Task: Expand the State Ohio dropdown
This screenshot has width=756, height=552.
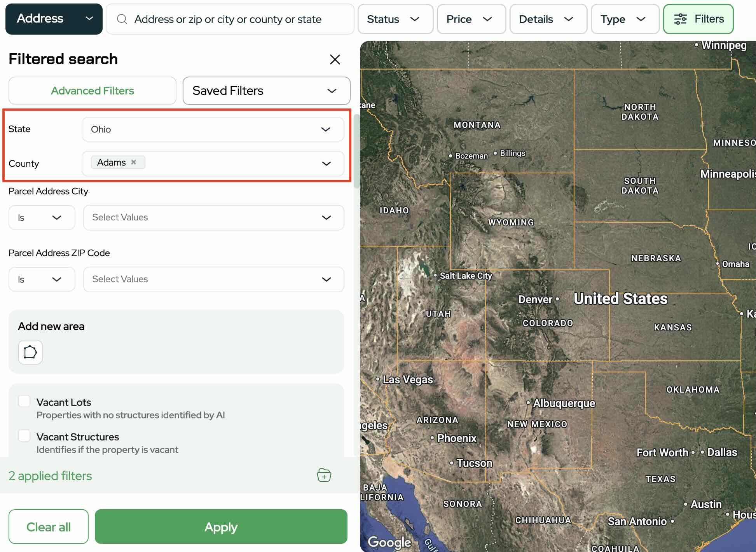Action: (x=213, y=129)
